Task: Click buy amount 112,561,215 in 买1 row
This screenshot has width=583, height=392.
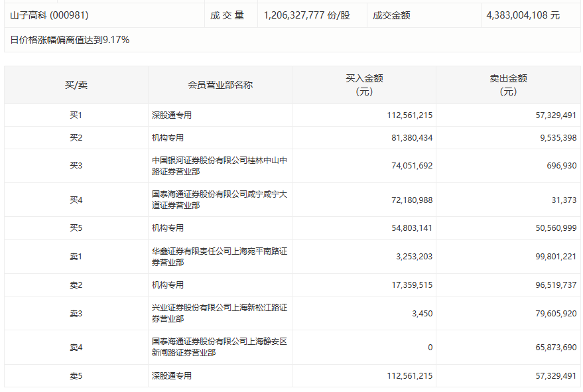Action: point(410,115)
